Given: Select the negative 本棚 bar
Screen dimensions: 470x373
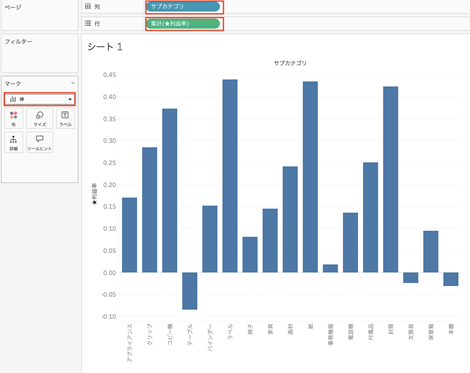Looking at the screenshot, I should click(451, 279).
